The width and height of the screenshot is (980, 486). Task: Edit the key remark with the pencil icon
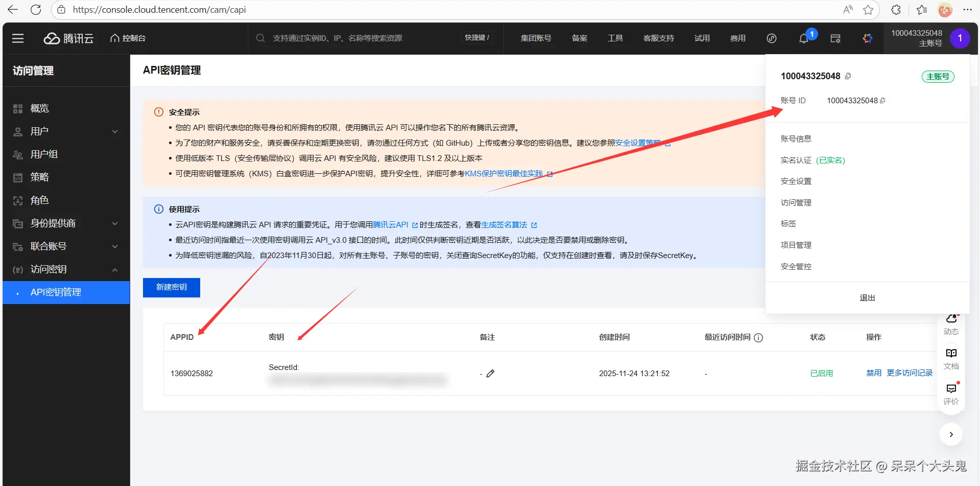490,374
